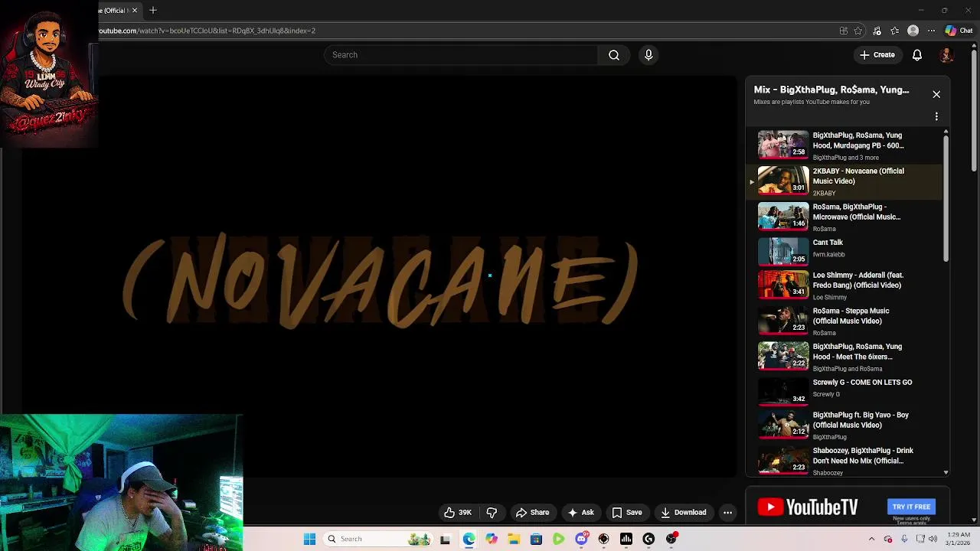This screenshot has height=551, width=980.
Task: Activate voice search microphone icon
Action: point(648,55)
